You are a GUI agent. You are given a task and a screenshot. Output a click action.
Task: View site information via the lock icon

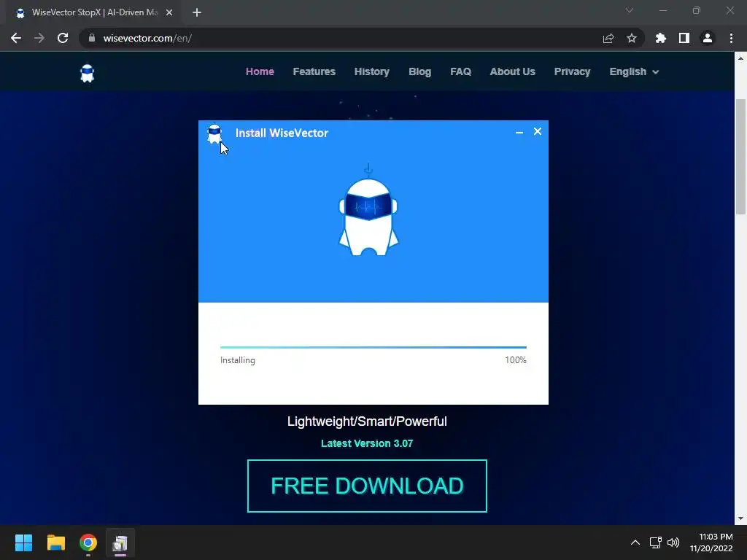(92, 38)
